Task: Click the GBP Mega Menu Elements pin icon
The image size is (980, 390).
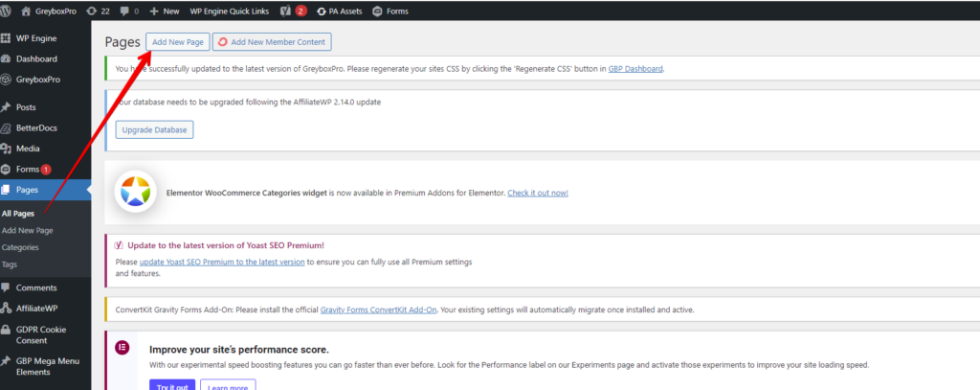Action: pos(6,361)
